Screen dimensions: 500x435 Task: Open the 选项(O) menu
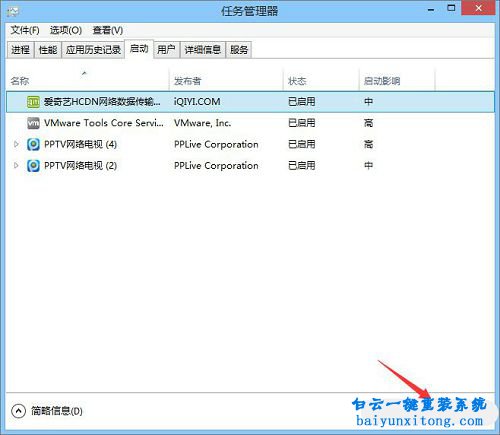click(66, 30)
